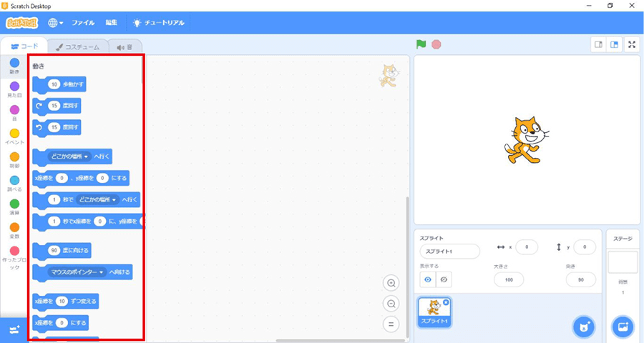Click the x座標を 10 ずつ変える block
Viewport: 644px width, 343px height.
click(66, 301)
